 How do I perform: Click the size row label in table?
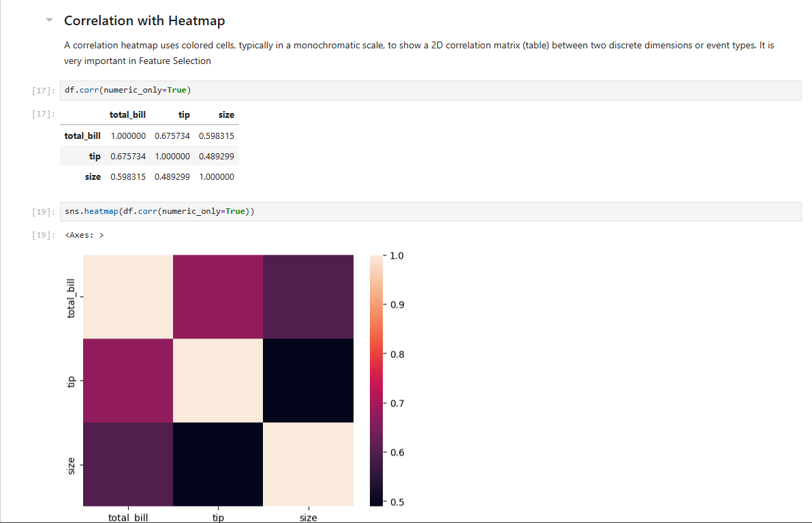click(x=93, y=176)
